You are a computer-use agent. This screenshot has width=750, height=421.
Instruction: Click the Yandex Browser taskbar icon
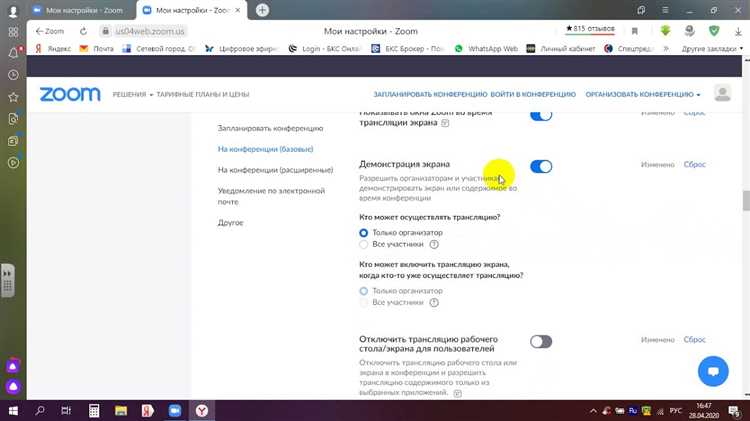[x=202, y=410]
